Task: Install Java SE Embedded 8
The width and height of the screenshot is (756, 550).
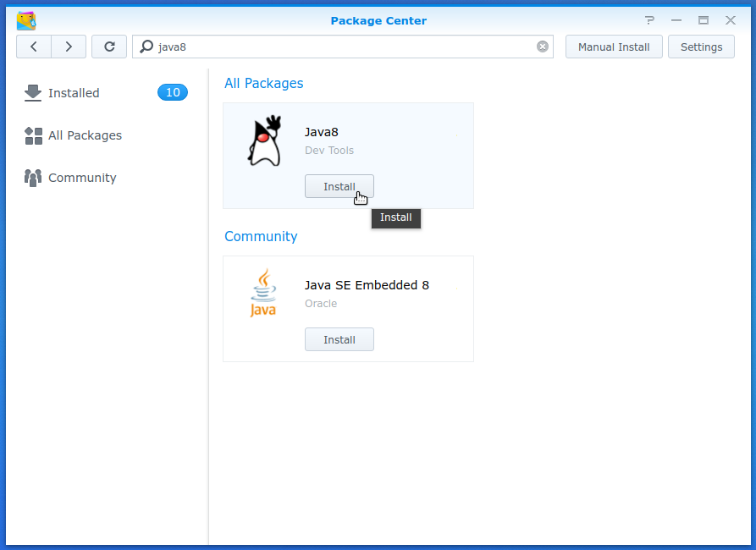Action: point(339,339)
